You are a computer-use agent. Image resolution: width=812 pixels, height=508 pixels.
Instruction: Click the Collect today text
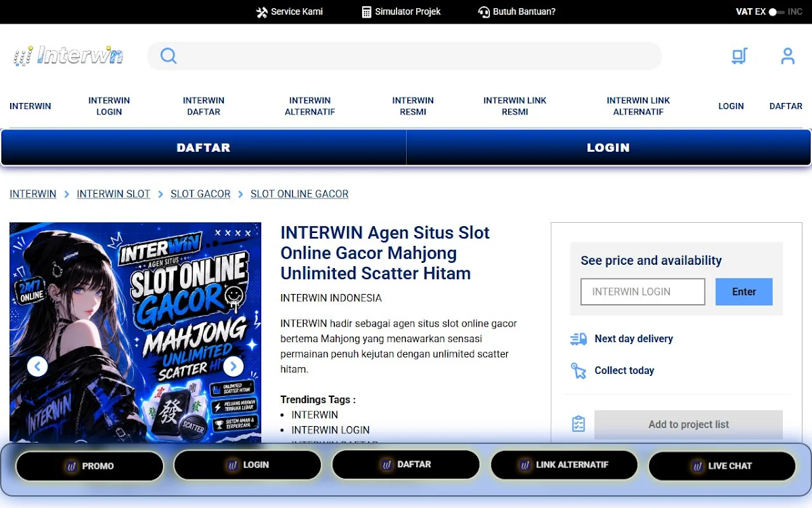pos(625,371)
